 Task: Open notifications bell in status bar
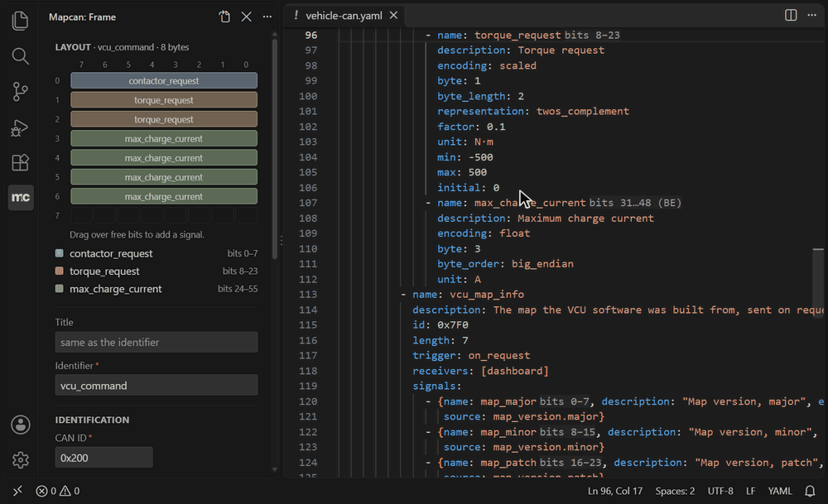tap(810, 491)
